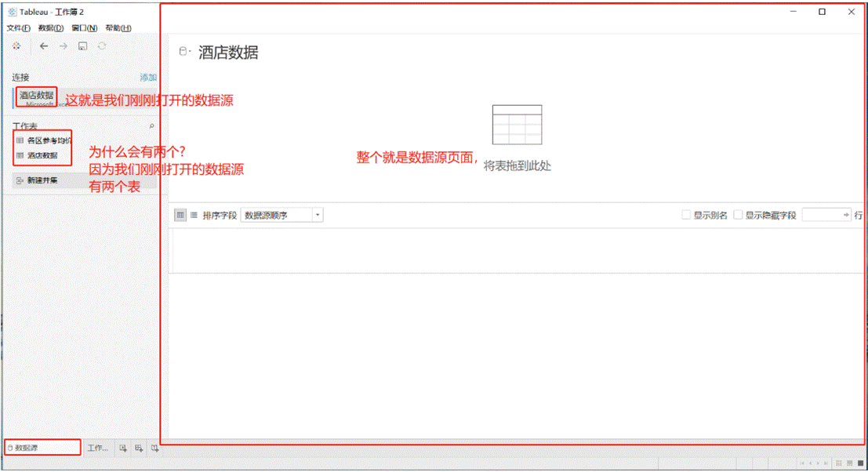Open the data source cylinder icon menu
The width and height of the screenshot is (868, 472).
(184, 52)
